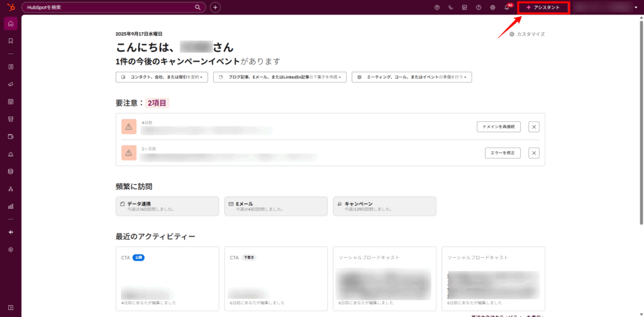The image size is (644, 317).
Task: Click the marketing megaphone sidebar icon
Action: 11,84
